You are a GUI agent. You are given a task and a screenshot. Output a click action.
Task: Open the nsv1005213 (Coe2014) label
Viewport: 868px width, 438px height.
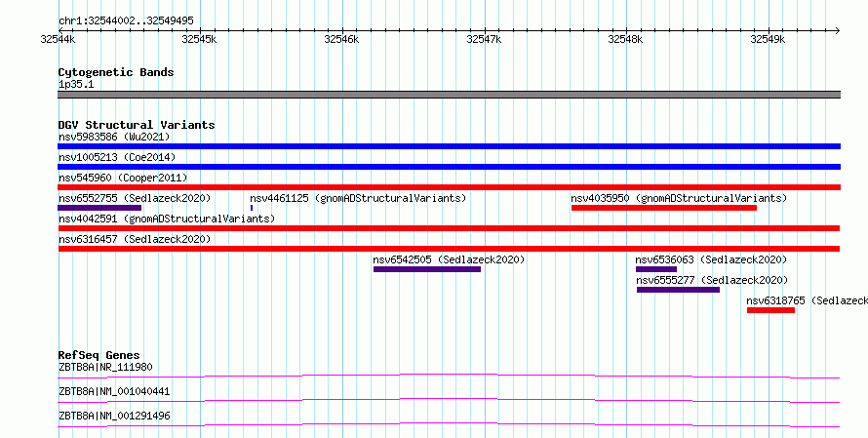(x=117, y=157)
